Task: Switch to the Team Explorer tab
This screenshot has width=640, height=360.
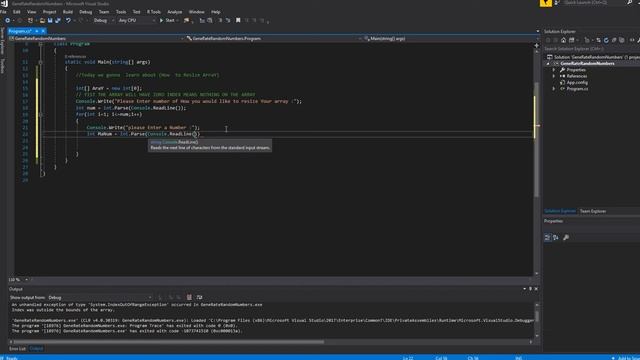Action: click(593, 211)
